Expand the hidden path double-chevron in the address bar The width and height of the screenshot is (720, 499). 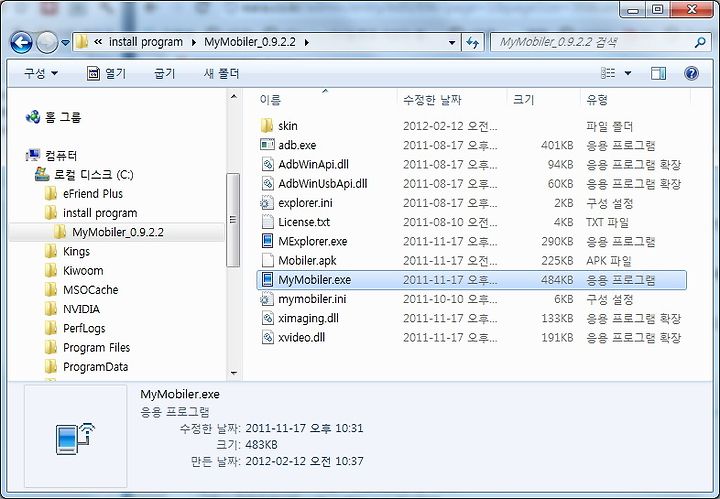pyautogui.click(x=98, y=42)
